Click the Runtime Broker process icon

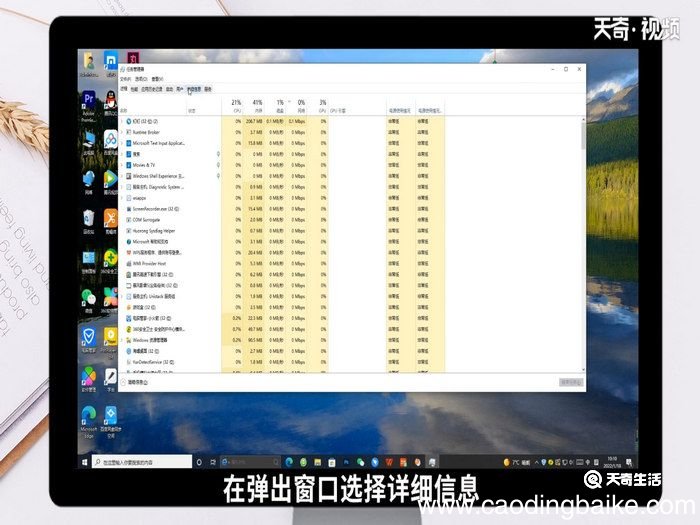[x=129, y=132]
